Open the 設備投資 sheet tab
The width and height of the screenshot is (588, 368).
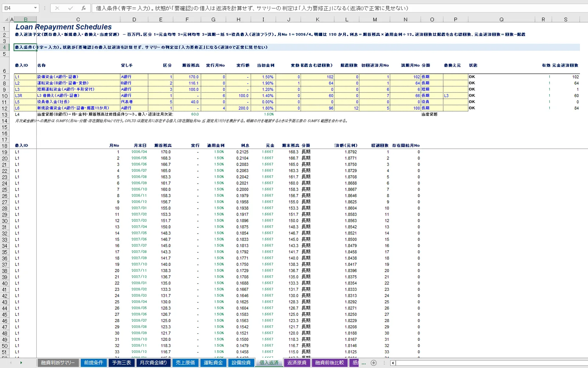point(241,363)
